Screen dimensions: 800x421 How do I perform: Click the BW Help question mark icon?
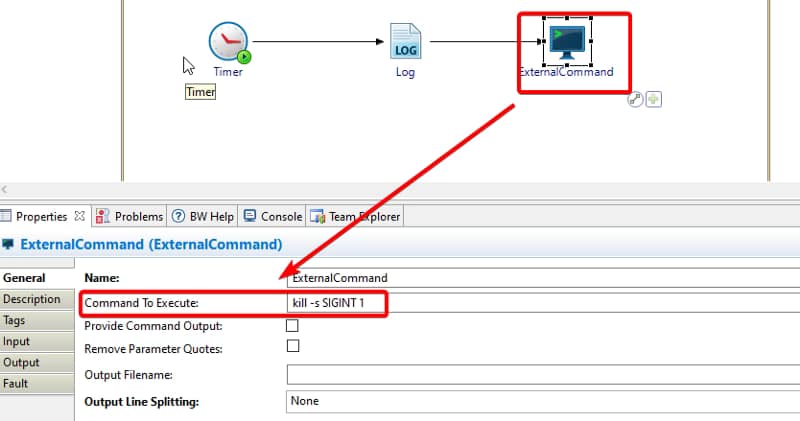tap(178, 216)
